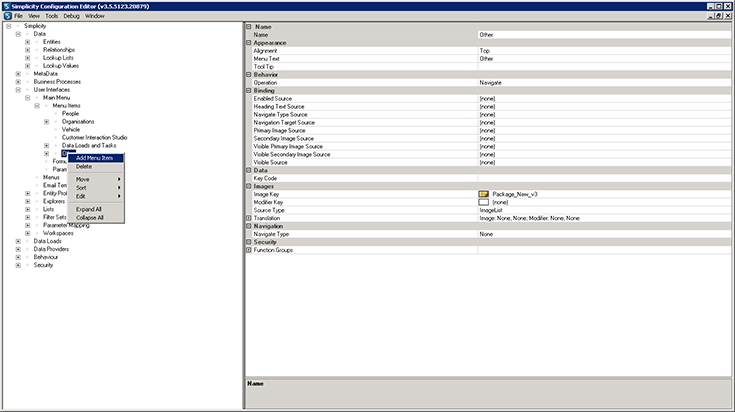Image resolution: width=735 pixels, height=412 pixels.
Task: Choose Delete in the context menu
Action: point(96,166)
